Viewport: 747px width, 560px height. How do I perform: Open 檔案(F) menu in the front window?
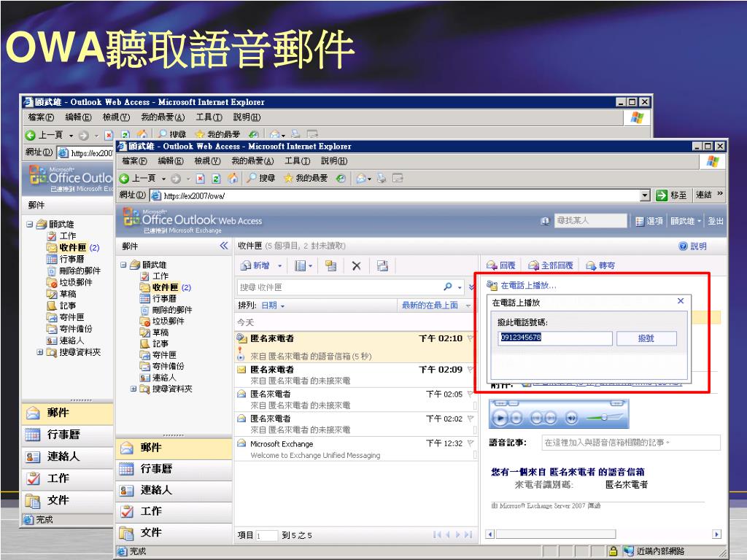pyautogui.click(x=134, y=161)
